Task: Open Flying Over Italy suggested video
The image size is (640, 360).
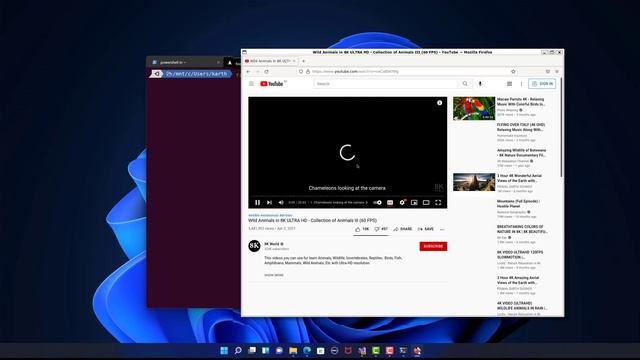Action: tap(521, 127)
